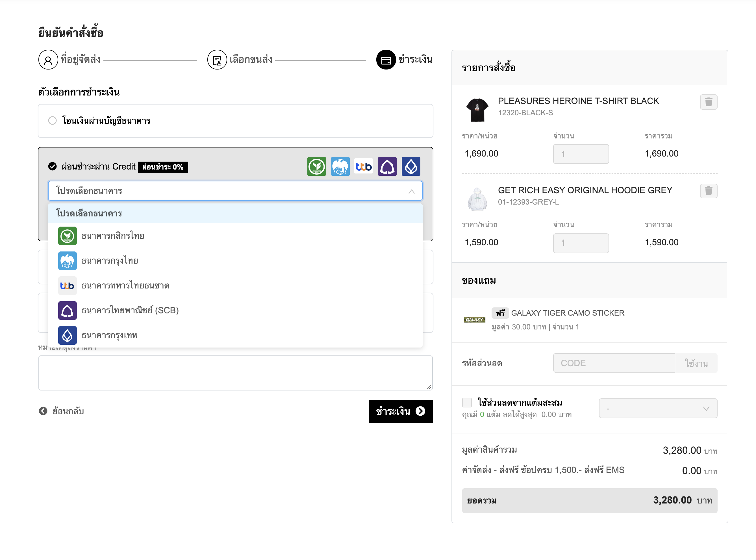The image size is (756, 560).
Task: Select bank transfer payment radio button
Action: [x=52, y=121]
